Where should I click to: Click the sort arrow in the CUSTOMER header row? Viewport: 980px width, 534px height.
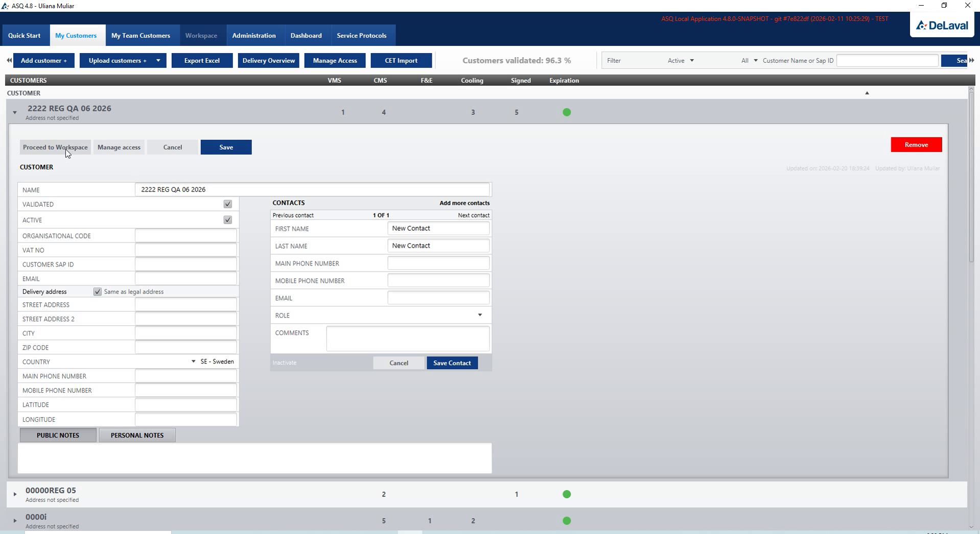pos(867,93)
